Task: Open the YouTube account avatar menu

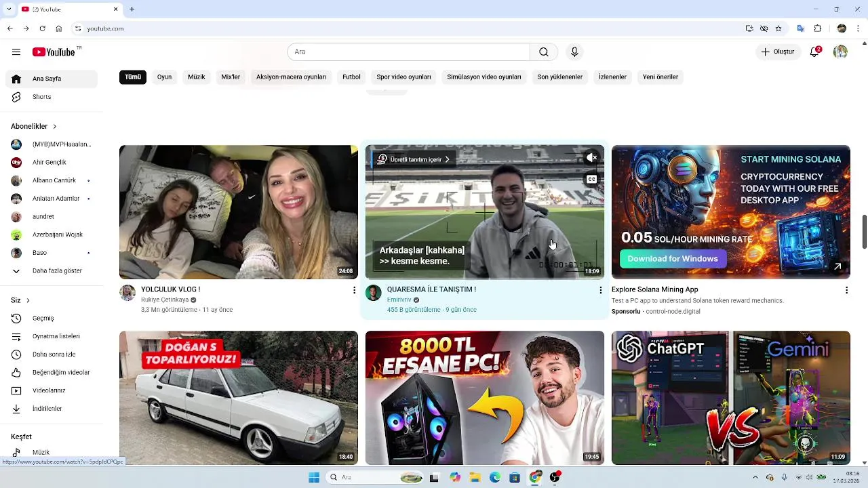Action: (840, 52)
